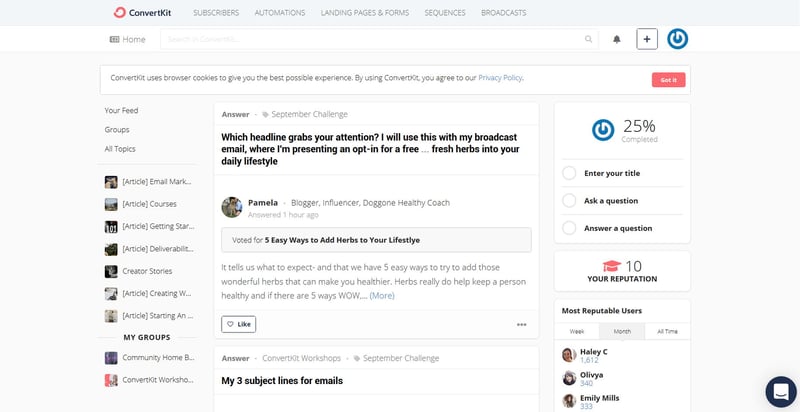Click the Home label in toolbar
Viewport: 800px width, 412px height.
pyautogui.click(x=134, y=39)
